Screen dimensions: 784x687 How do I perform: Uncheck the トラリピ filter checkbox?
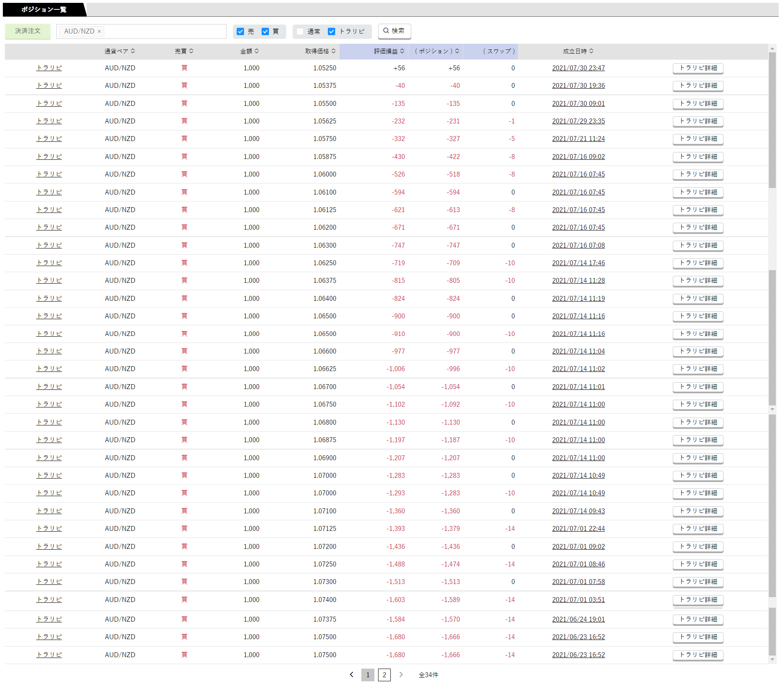point(332,31)
